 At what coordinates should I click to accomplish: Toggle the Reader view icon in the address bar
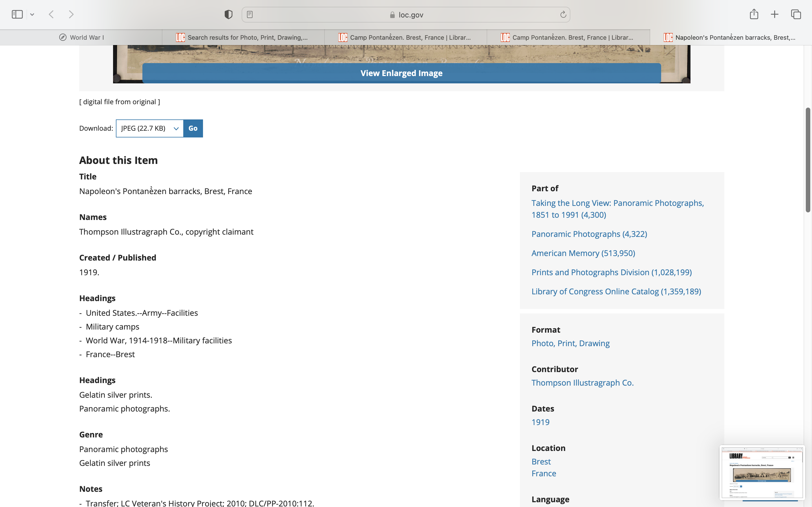pos(250,14)
